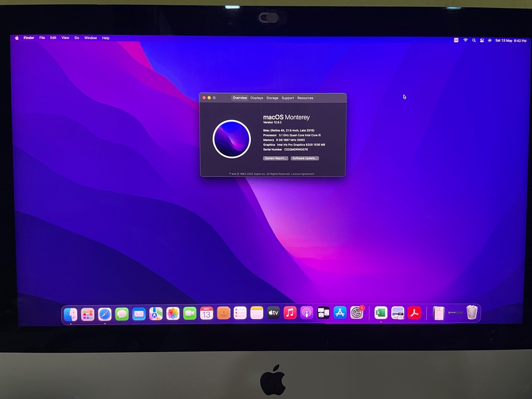The image size is (532, 399).
Task: Launch the App Store
Action: [x=340, y=313]
